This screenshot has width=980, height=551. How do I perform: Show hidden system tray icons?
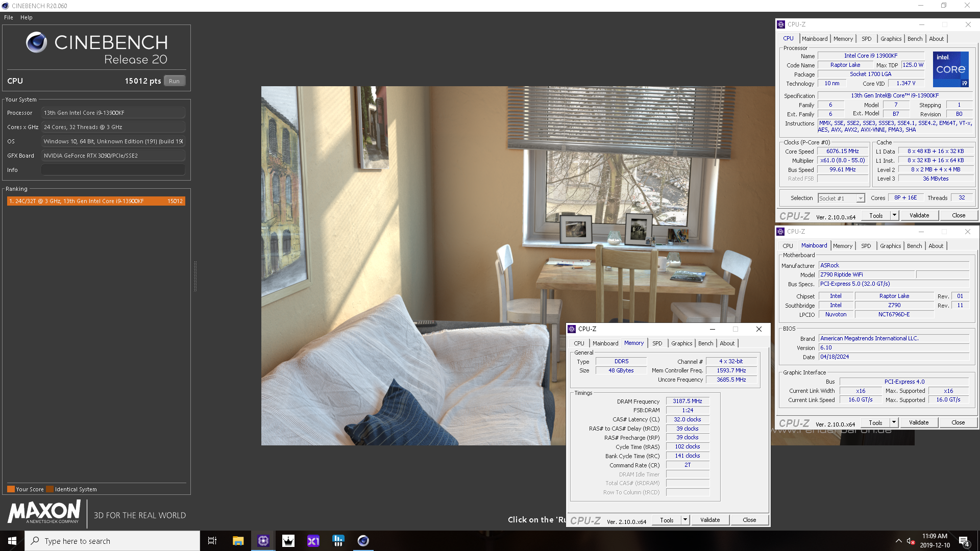pyautogui.click(x=898, y=541)
